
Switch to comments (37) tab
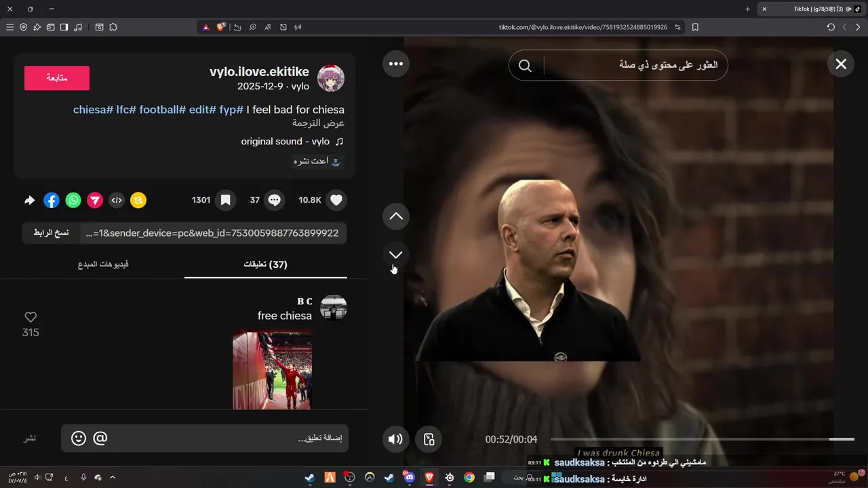pyautogui.click(x=266, y=264)
